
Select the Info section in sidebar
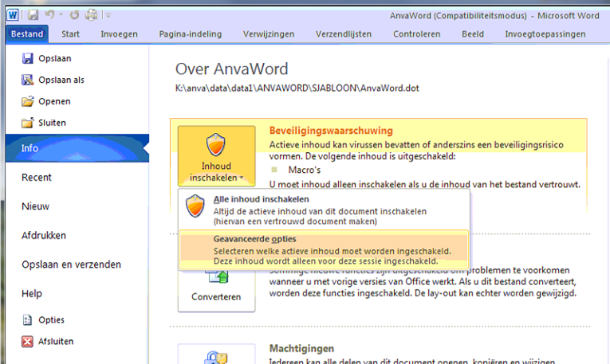(x=77, y=148)
